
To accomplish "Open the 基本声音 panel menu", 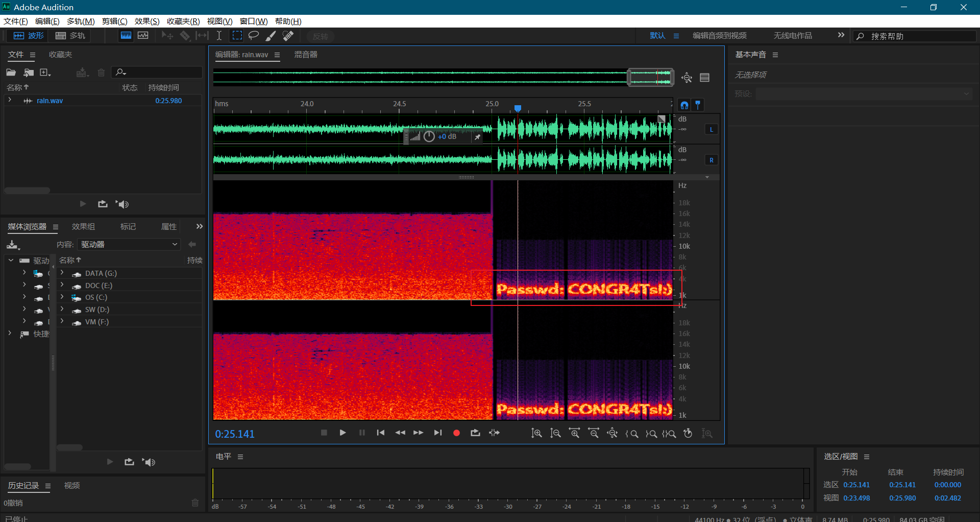I will point(775,55).
